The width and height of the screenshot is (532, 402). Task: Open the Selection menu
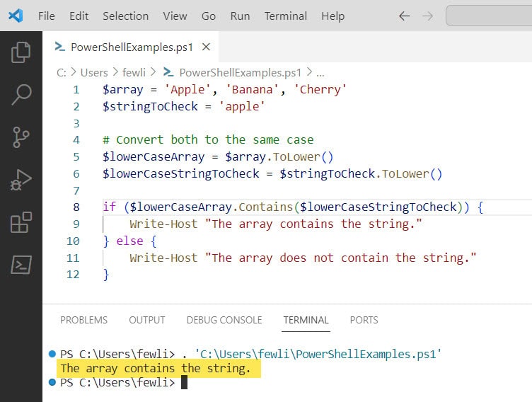tap(125, 16)
